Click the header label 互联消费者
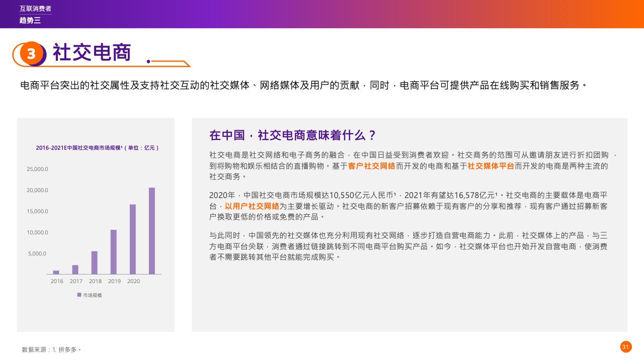Viewport: 644px width, 362px height. coord(35,9)
